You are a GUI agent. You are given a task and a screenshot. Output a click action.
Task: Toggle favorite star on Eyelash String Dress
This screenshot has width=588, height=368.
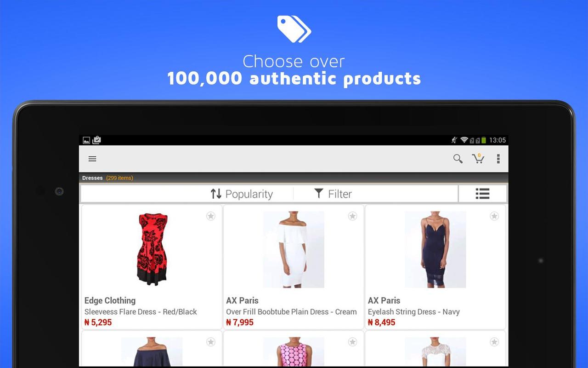(494, 216)
